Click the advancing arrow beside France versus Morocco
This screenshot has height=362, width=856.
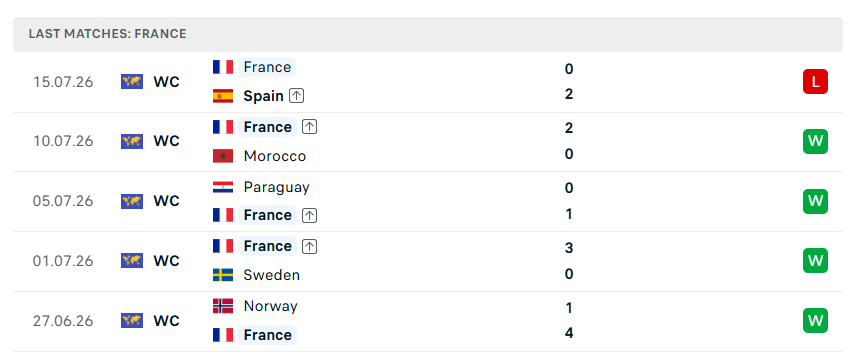310,127
